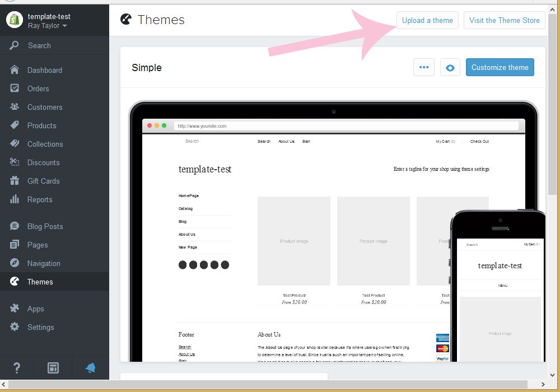Click the Search field in sidebar

[x=54, y=45]
